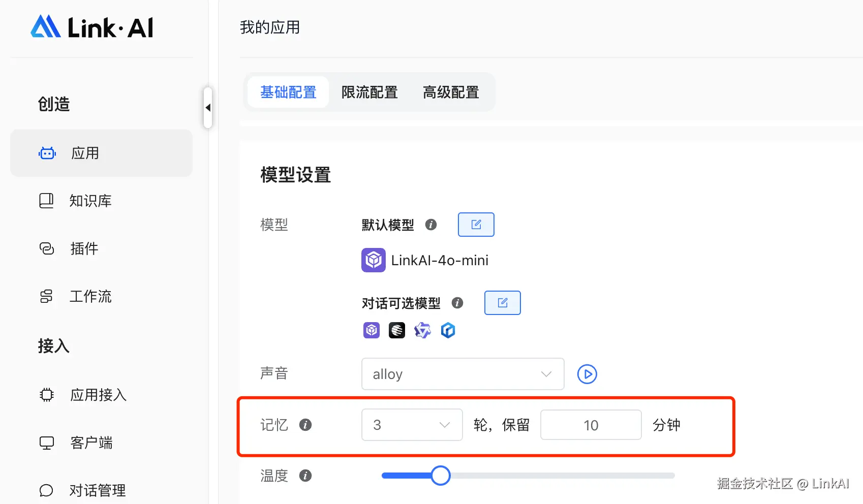Click the edit button next to 默认模型
This screenshot has width=863, height=504.
click(476, 224)
